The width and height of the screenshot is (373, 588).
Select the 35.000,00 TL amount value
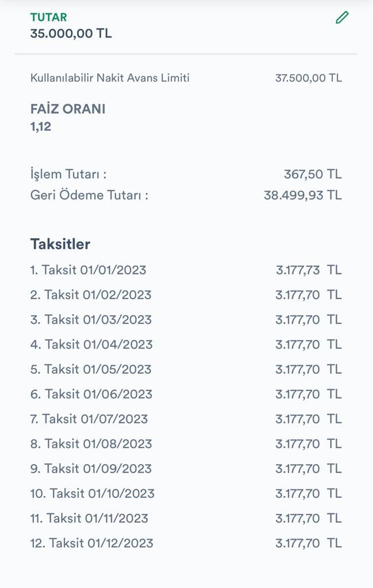(71, 33)
